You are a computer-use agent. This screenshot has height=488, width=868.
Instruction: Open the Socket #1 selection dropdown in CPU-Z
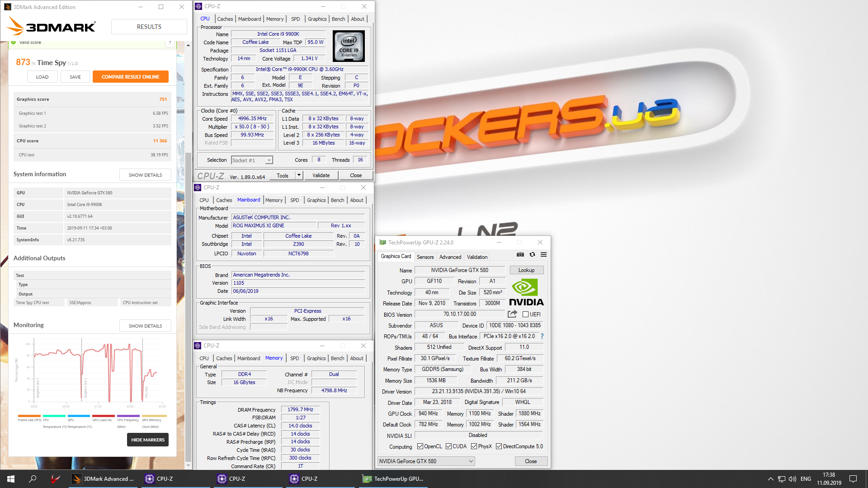tap(252, 160)
